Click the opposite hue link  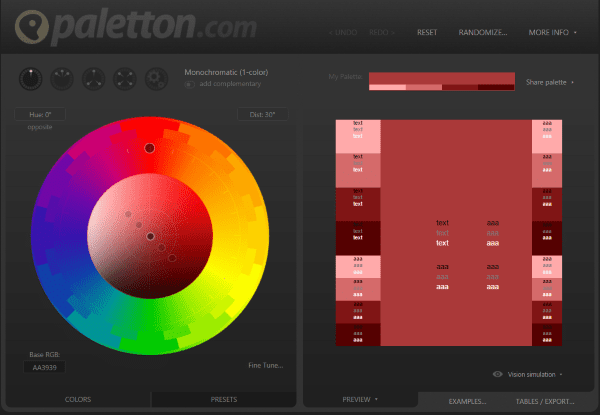click(40, 127)
